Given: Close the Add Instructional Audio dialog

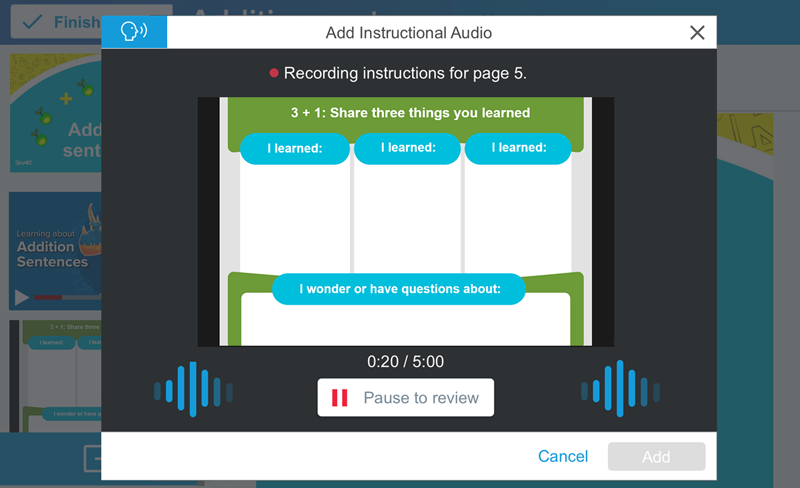Looking at the screenshot, I should click(x=697, y=33).
